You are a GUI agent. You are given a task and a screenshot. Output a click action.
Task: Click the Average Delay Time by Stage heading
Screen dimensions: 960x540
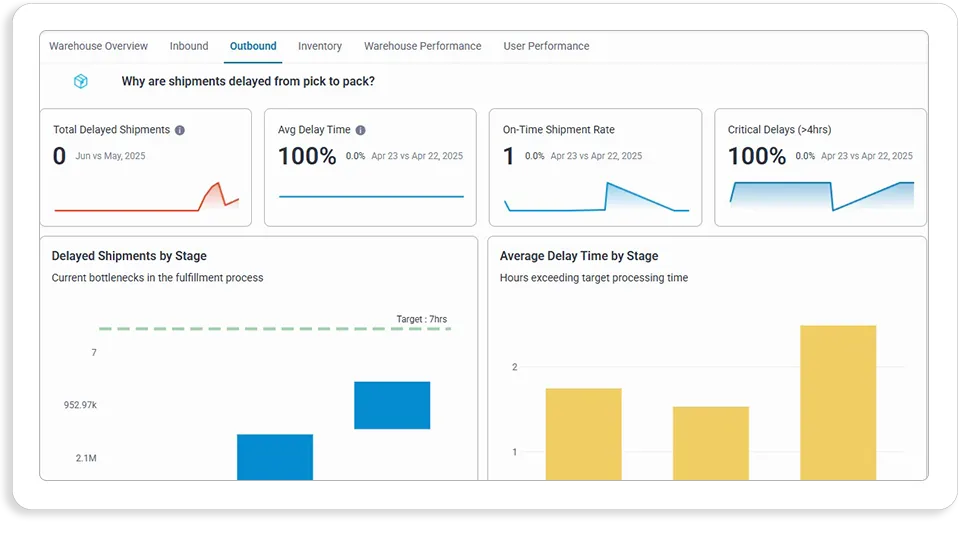tap(579, 256)
